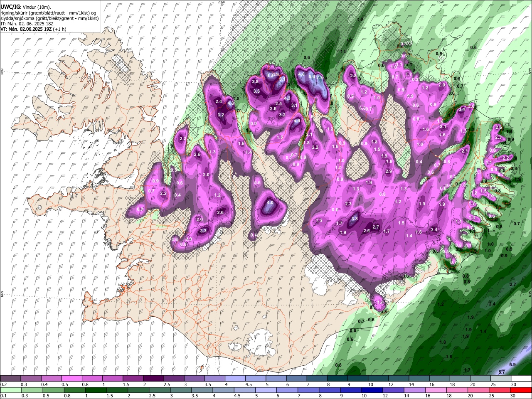The width and height of the screenshot is (532, 399).
Task: Click the "15W" longitude label
Action: tap(440, 2)
